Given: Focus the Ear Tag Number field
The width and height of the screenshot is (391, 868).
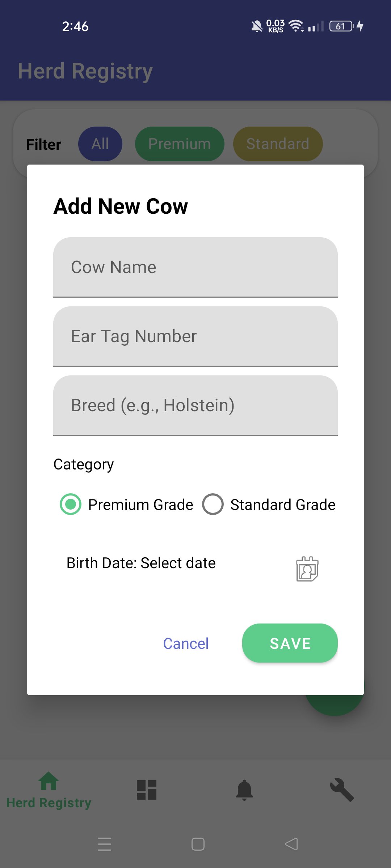Looking at the screenshot, I should [x=195, y=336].
